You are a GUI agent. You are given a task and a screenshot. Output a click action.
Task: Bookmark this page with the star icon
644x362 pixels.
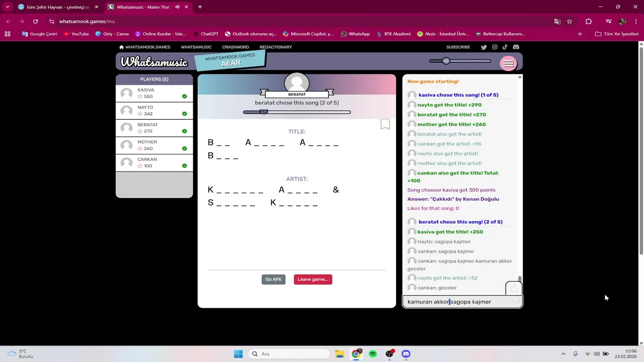click(x=570, y=22)
